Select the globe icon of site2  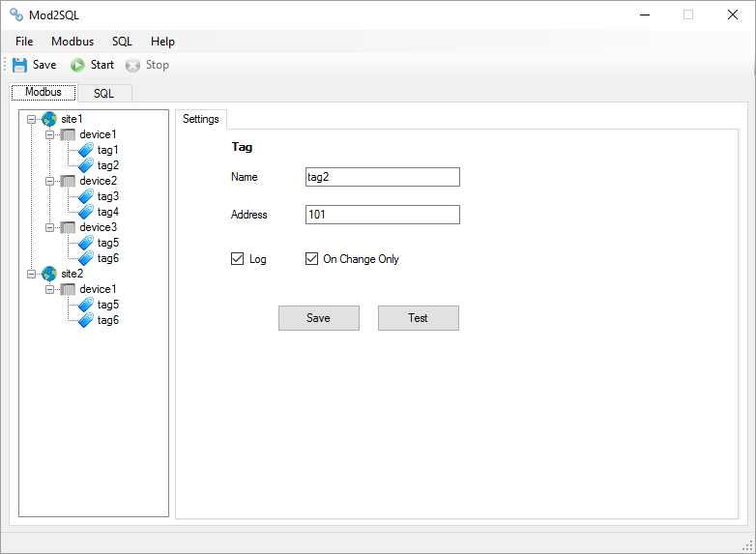point(49,274)
